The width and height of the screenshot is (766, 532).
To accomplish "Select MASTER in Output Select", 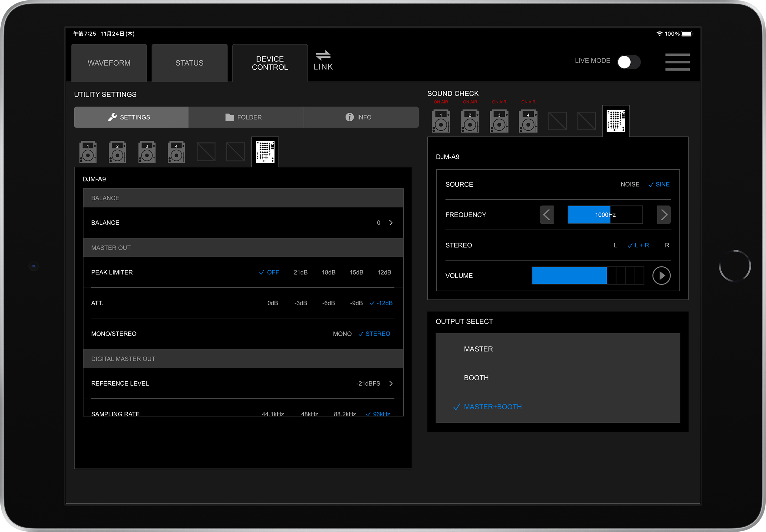I will coord(478,349).
